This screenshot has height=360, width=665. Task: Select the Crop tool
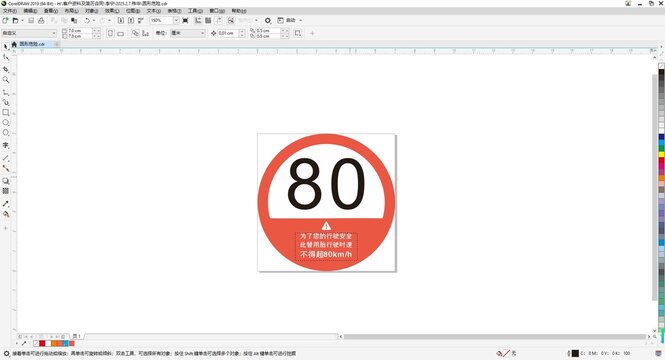(6, 69)
